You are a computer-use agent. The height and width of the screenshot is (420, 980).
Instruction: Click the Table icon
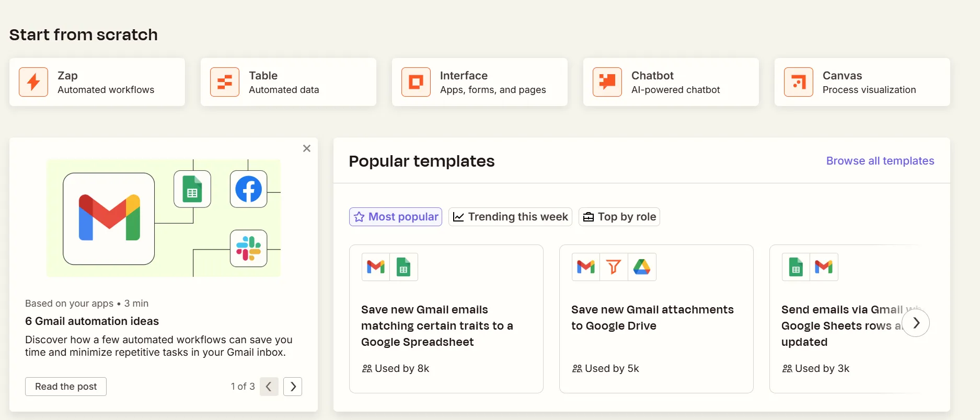pos(225,82)
